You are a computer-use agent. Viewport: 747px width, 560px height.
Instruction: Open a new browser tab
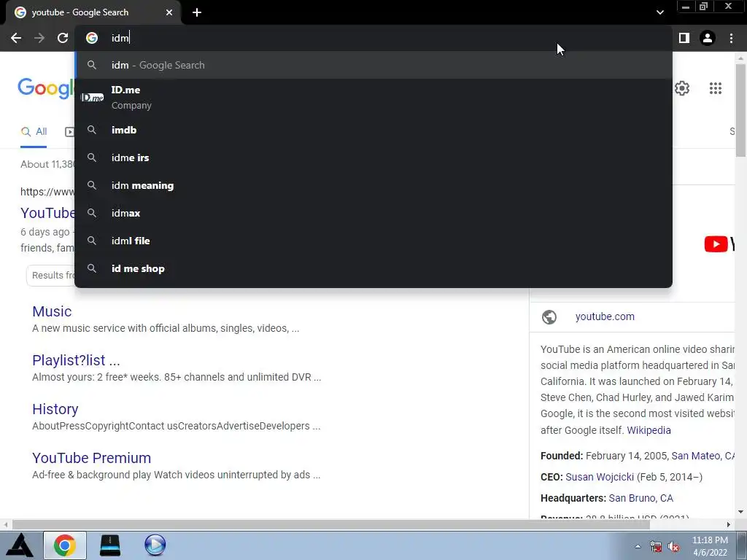[197, 13]
